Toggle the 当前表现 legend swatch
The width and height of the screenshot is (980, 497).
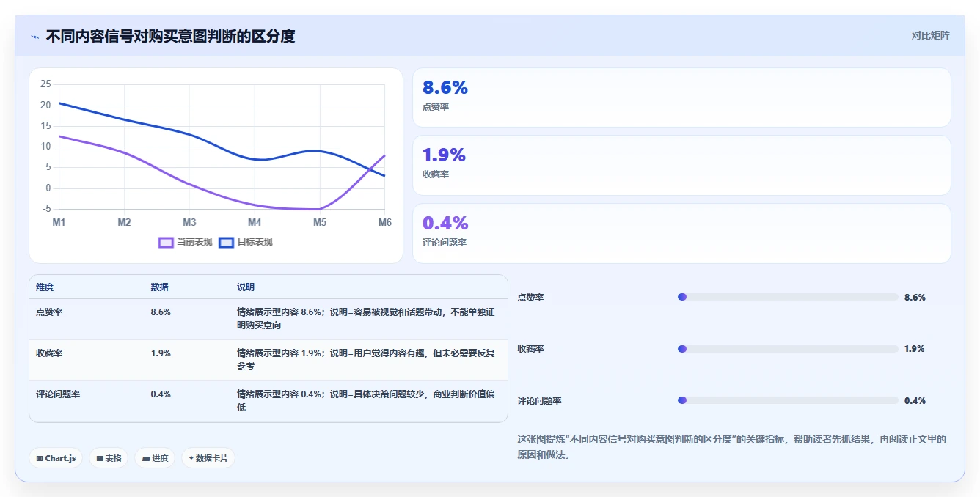click(167, 243)
